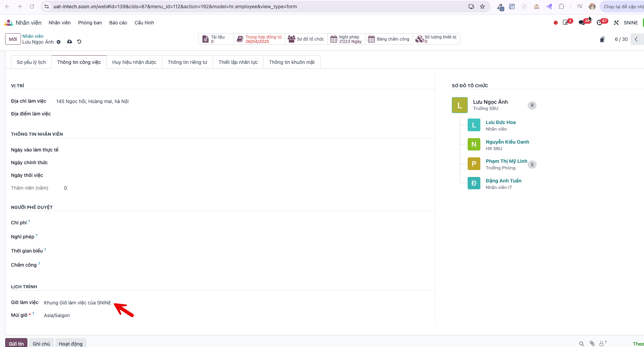Reload the browser page

(x=32, y=7)
